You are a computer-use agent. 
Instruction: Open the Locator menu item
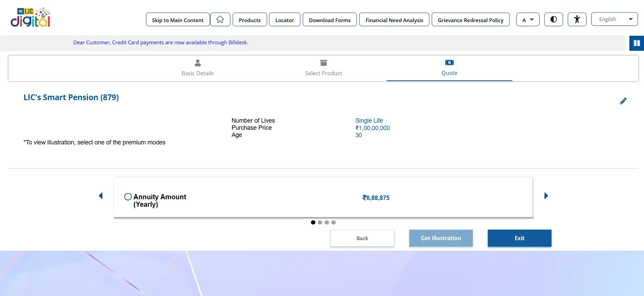(x=285, y=19)
